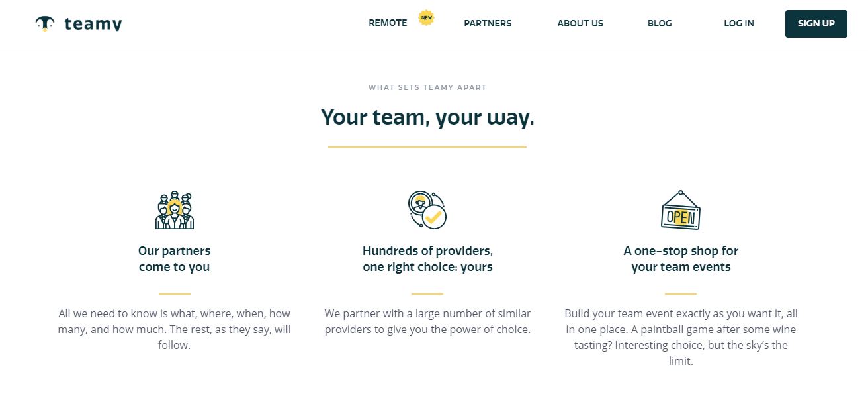Click the teamy wordmark text
The image size is (868, 408).
tap(93, 25)
